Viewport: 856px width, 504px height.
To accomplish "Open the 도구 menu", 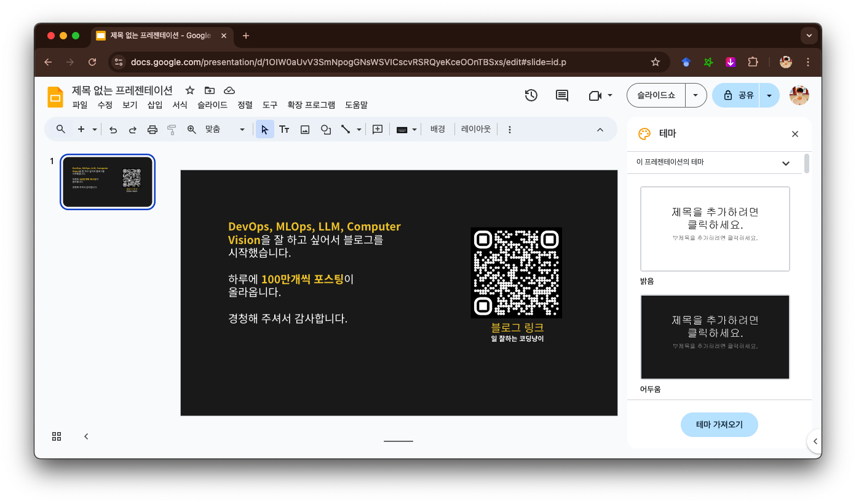I will pyautogui.click(x=270, y=105).
